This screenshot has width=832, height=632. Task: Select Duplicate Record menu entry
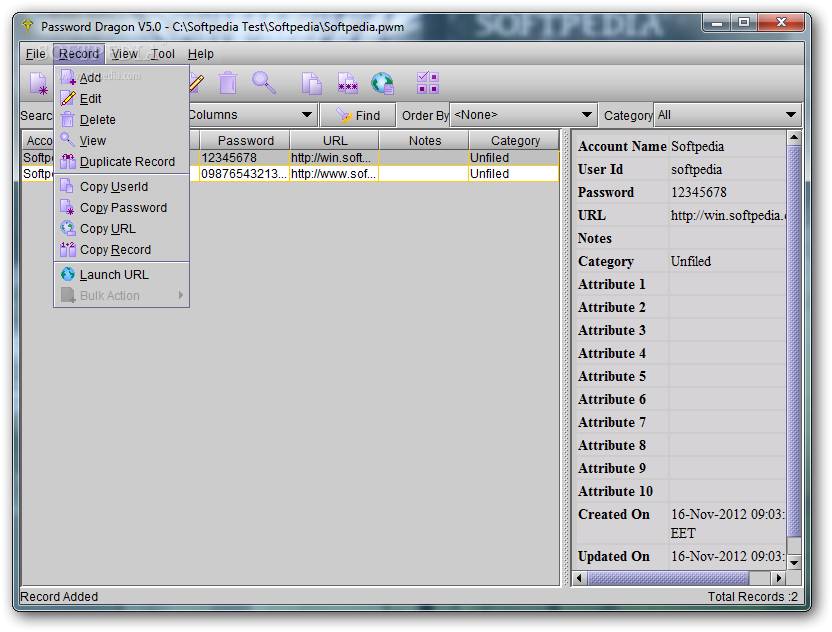click(122, 162)
